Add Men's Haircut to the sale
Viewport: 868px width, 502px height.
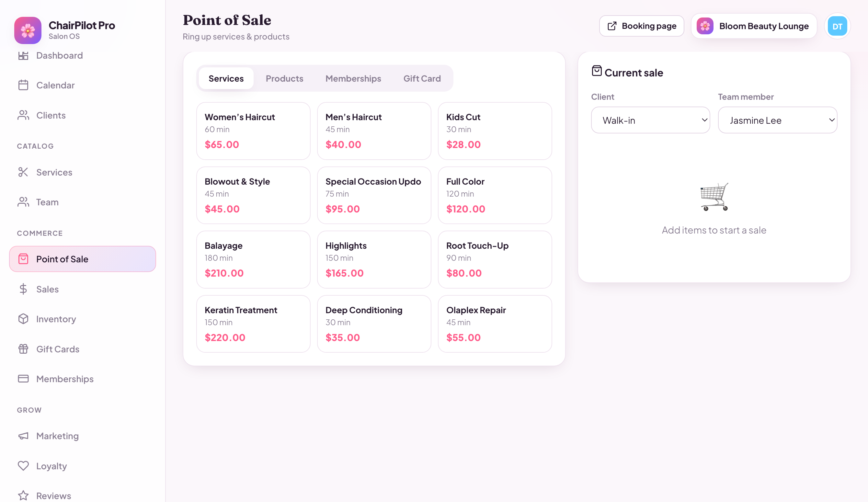click(x=374, y=131)
